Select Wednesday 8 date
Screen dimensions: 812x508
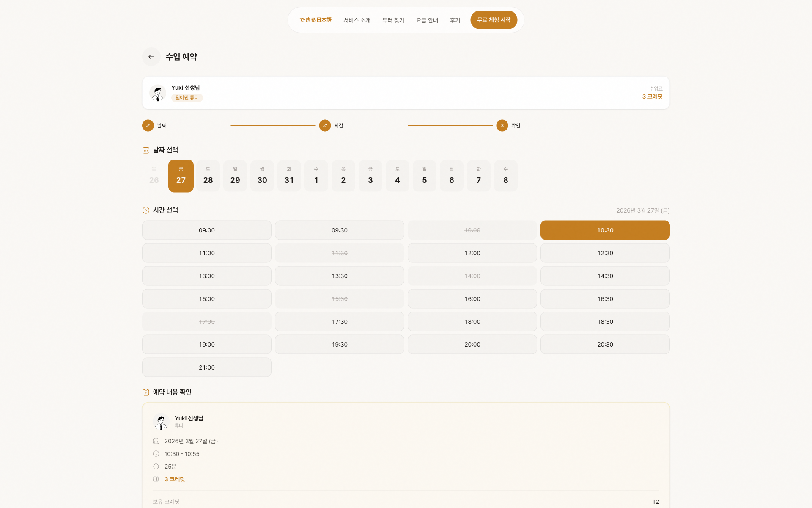click(x=506, y=176)
